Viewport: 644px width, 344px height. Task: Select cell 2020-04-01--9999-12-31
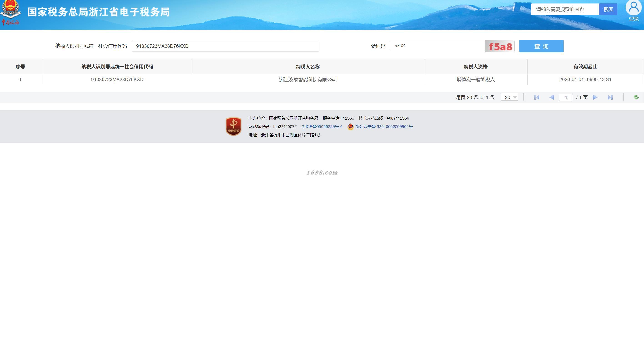[x=585, y=80]
